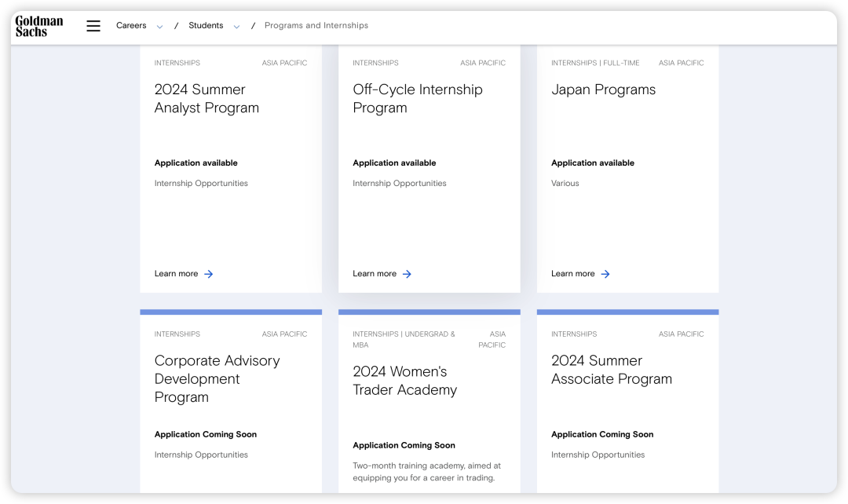Learn more about 2024 Summer Analyst Program
This screenshot has height=504, width=848.
(x=184, y=274)
